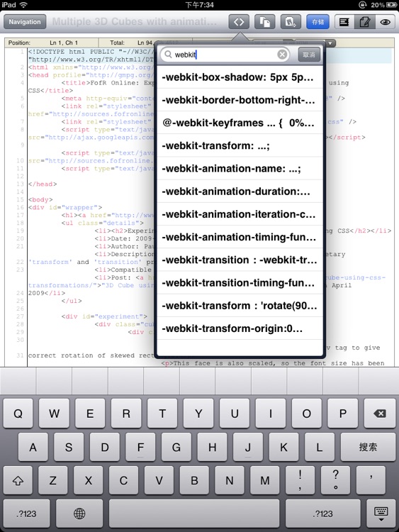
Task: Tap the find-in-document icon
Action: pos(291,22)
